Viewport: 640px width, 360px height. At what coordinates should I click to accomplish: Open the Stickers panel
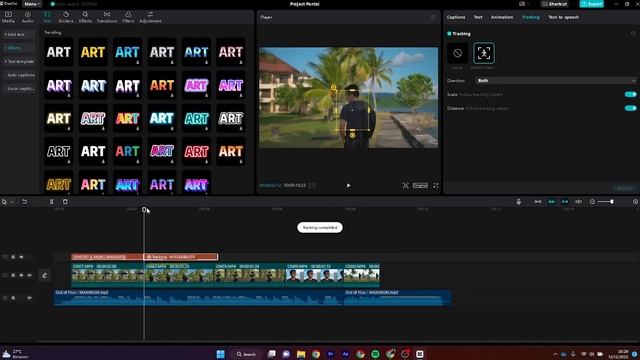(x=66, y=17)
